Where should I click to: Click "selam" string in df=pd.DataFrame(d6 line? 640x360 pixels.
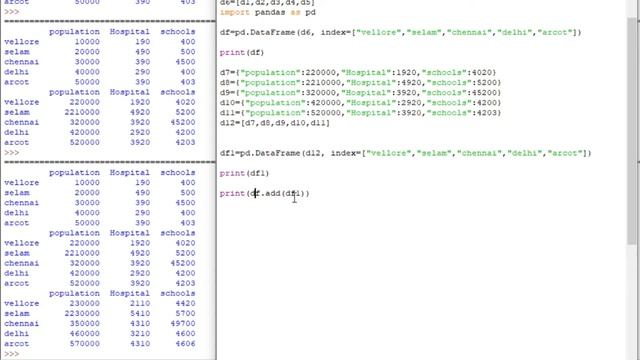(424, 32)
